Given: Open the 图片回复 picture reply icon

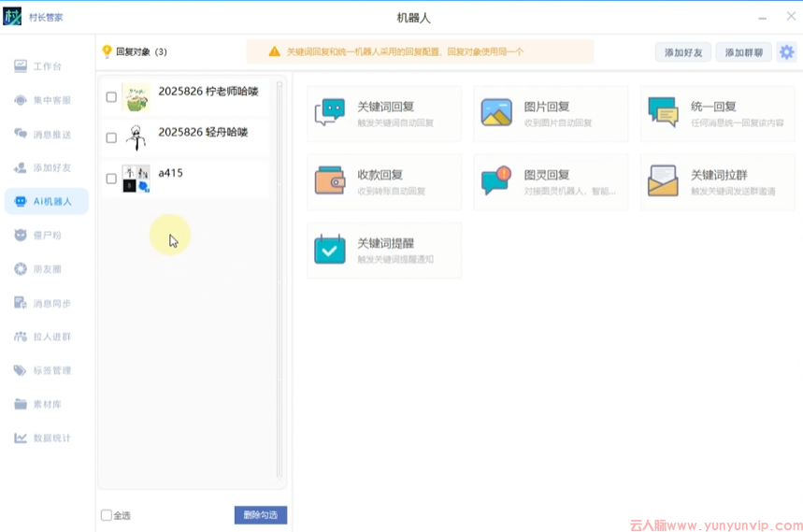Looking at the screenshot, I should point(496,113).
